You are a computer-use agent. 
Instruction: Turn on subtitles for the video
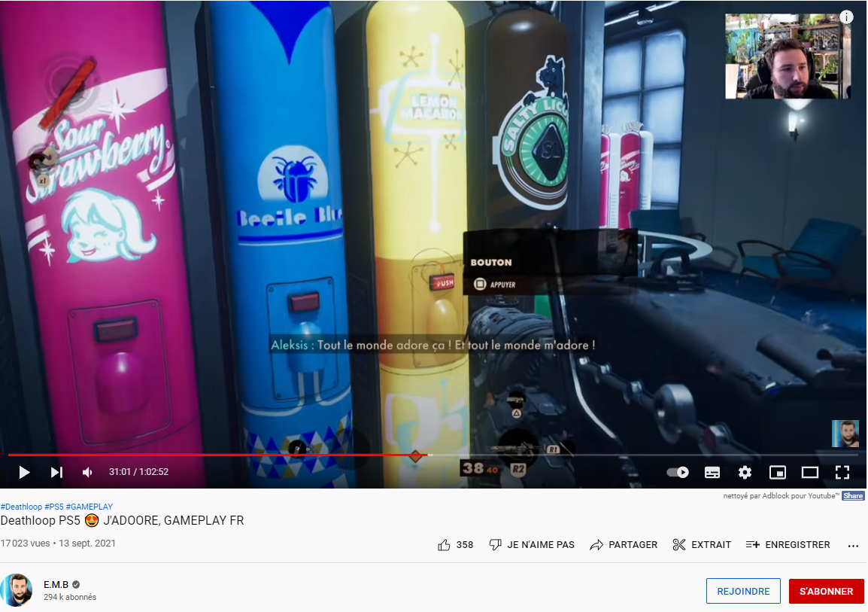click(712, 472)
